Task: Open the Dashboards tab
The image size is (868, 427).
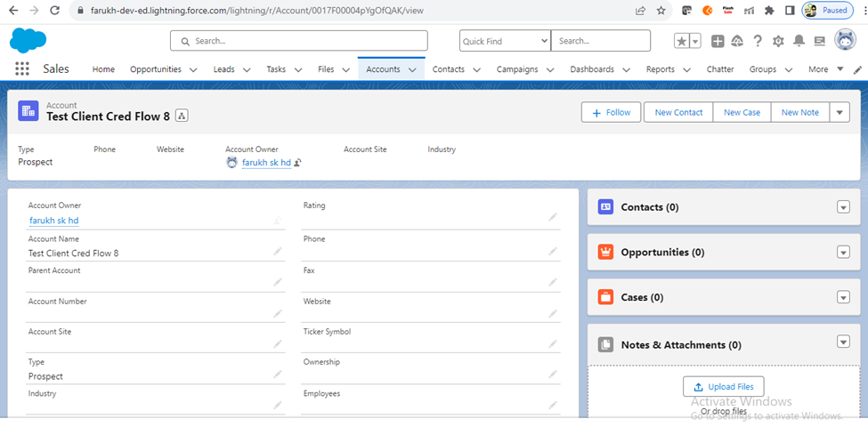Action: click(x=592, y=69)
